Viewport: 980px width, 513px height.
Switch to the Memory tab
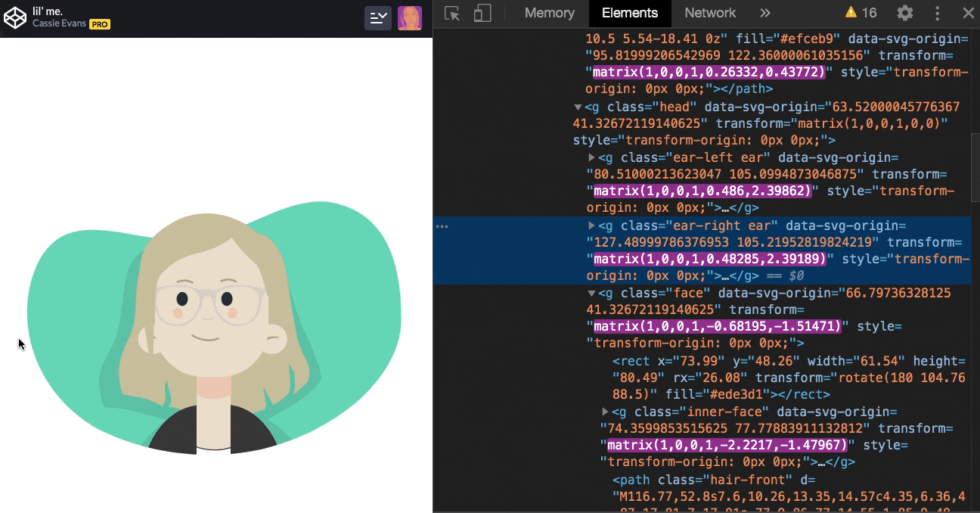coord(549,13)
